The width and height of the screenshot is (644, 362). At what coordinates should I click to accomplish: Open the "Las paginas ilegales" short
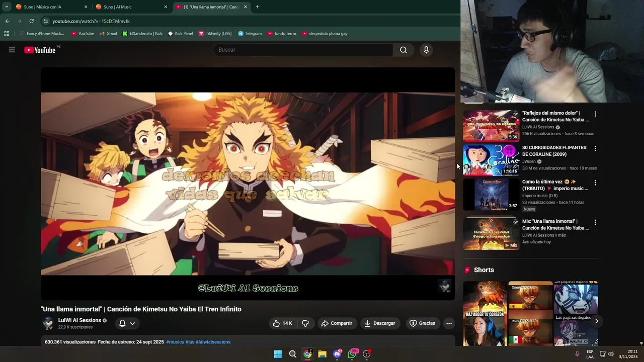pyautogui.click(x=576, y=314)
